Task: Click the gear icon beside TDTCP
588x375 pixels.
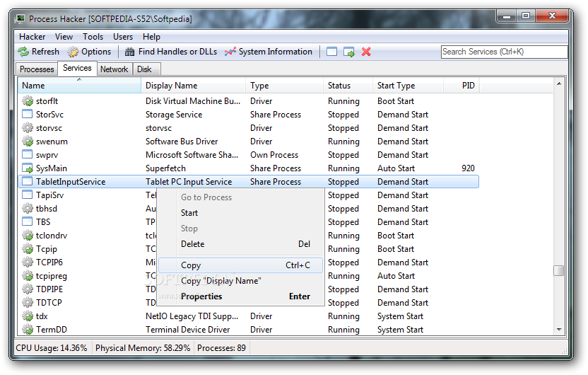Action: click(x=28, y=303)
